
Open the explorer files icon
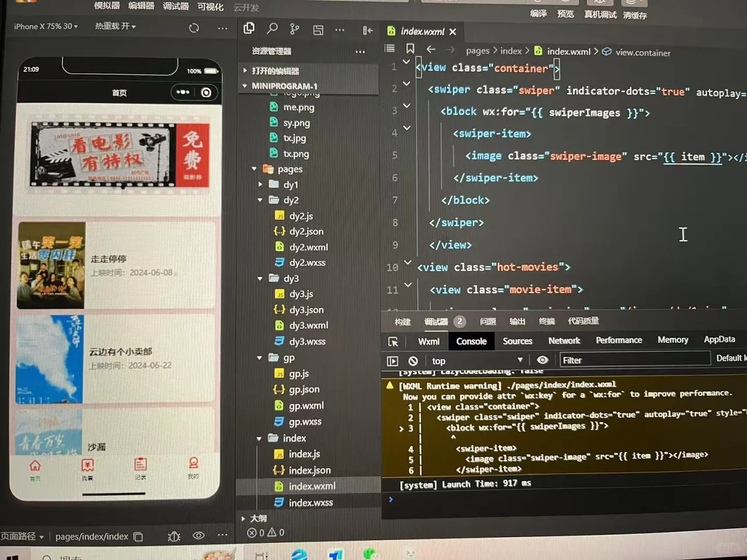tap(249, 28)
